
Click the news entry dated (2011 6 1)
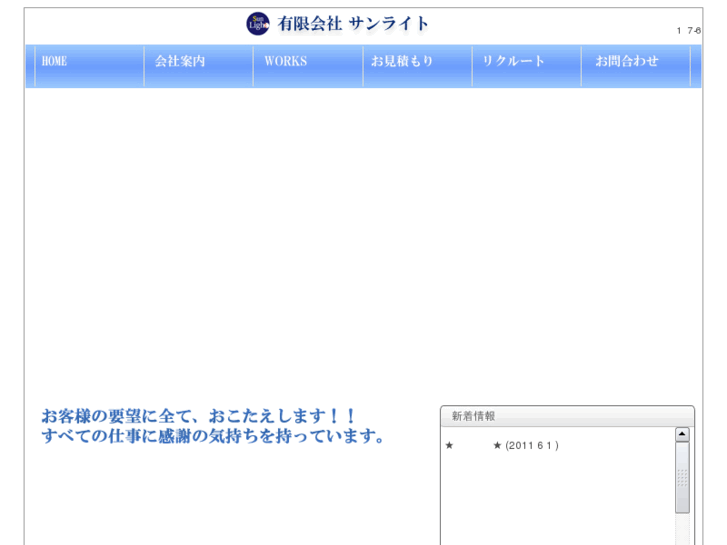click(502, 446)
